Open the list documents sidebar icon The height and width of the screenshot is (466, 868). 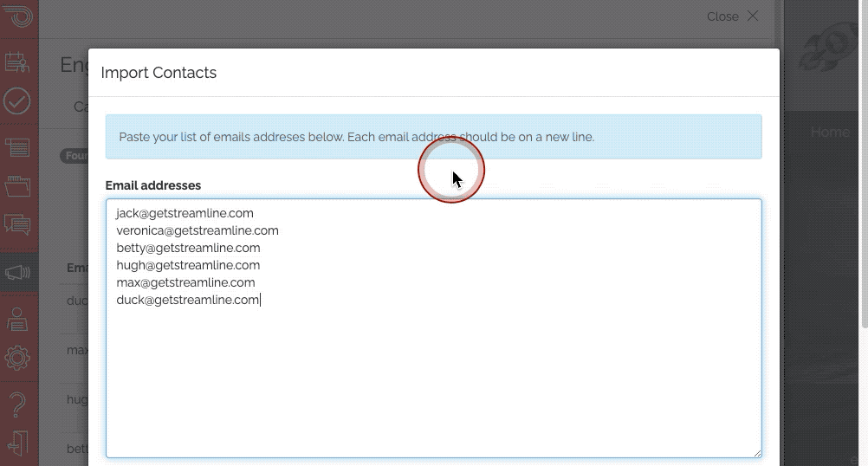pos(17,147)
